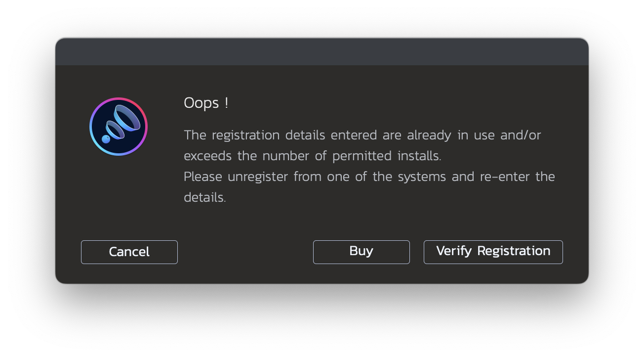Choose Verify Registration

[x=493, y=252]
